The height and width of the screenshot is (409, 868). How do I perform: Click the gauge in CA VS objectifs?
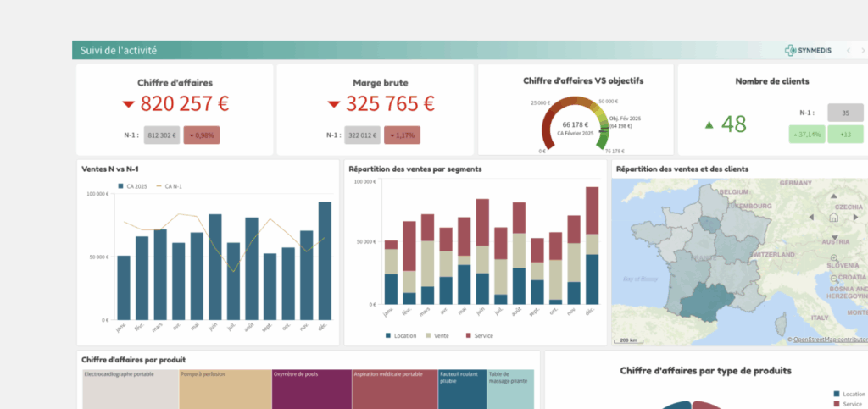tap(575, 124)
